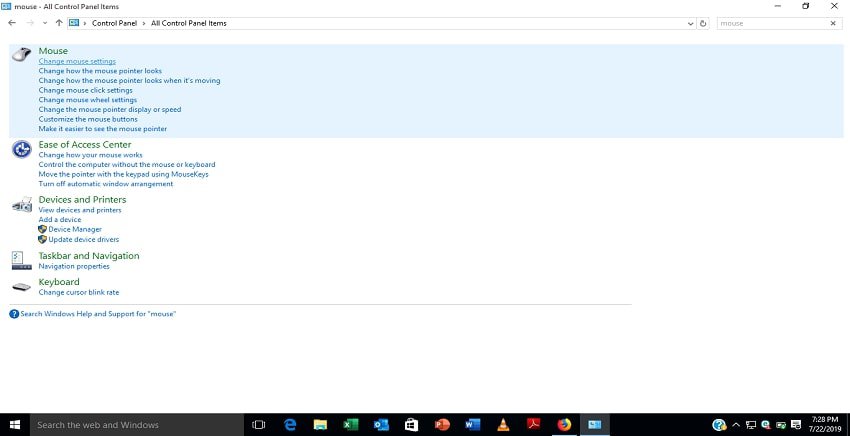Open File Explorer from the taskbar

pos(320,425)
